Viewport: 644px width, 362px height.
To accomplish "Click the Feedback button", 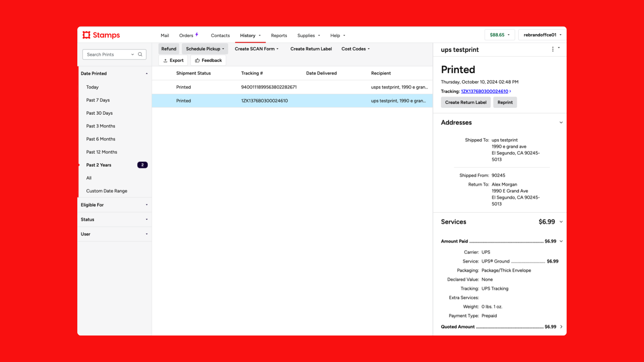I will click(208, 60).
